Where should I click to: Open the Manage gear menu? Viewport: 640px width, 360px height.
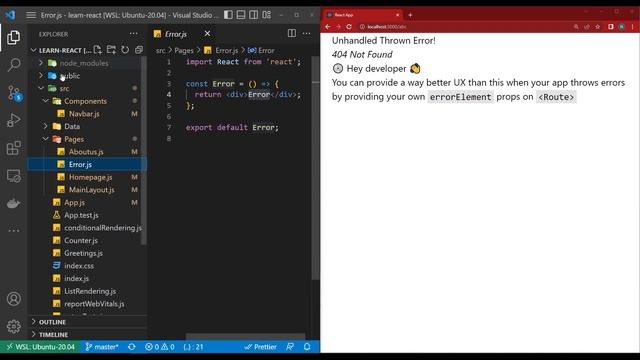coord(13,326)
